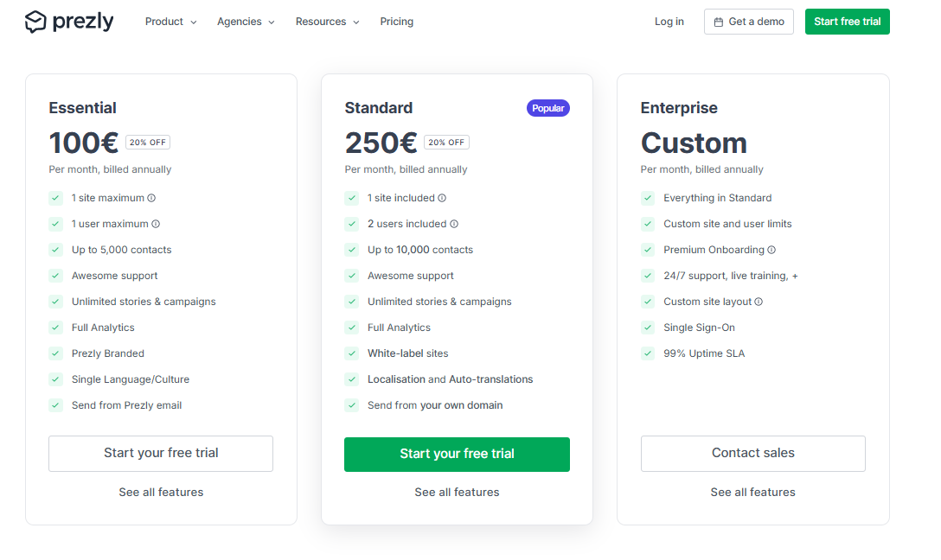Click check icon beside Up to 5,000 contacts
Viewport: 941px width, 560px height.
click(x=56, y=250)
